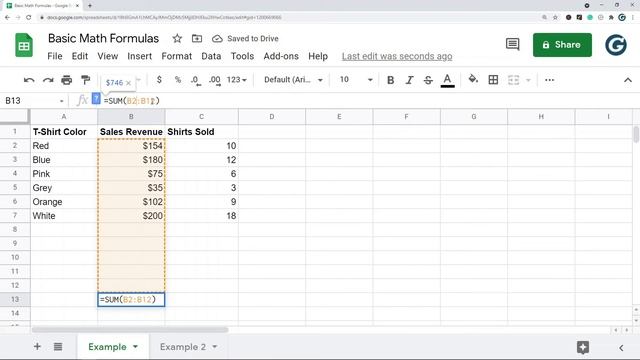Toggle italic formatting
Image resolution: width=640 pixels, height=360 pixels.
[x=409, y=80]
